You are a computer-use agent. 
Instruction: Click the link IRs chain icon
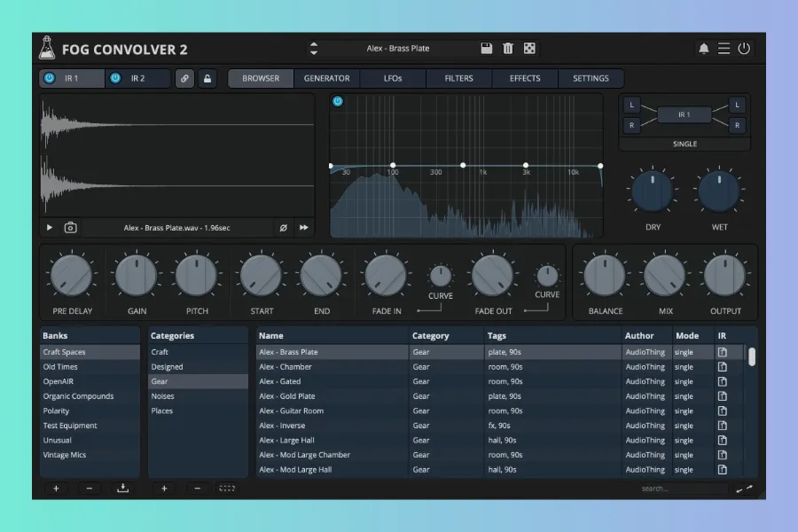point(184,79)
